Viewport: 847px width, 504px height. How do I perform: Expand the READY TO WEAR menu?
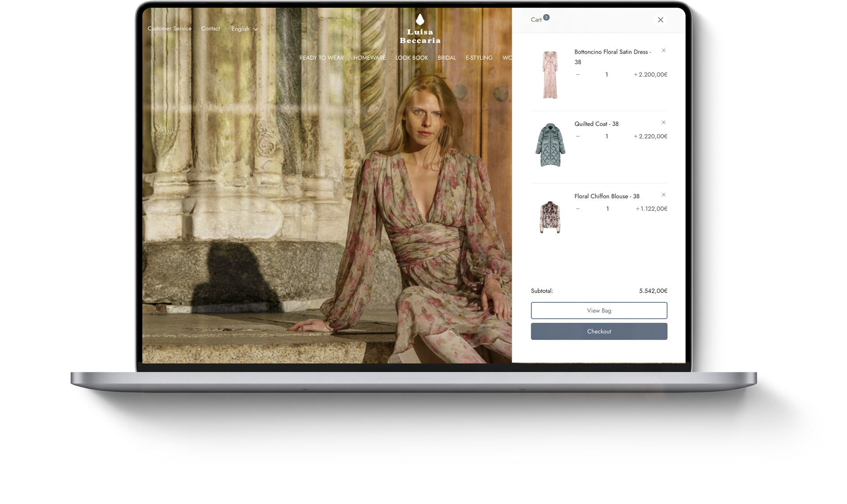tap(322, 58)
